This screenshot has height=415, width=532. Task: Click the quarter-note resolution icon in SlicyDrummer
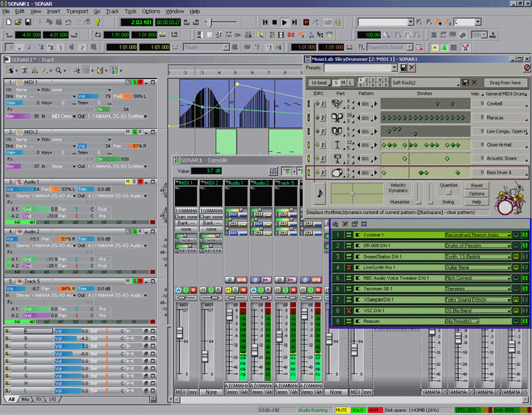point(320,194)
